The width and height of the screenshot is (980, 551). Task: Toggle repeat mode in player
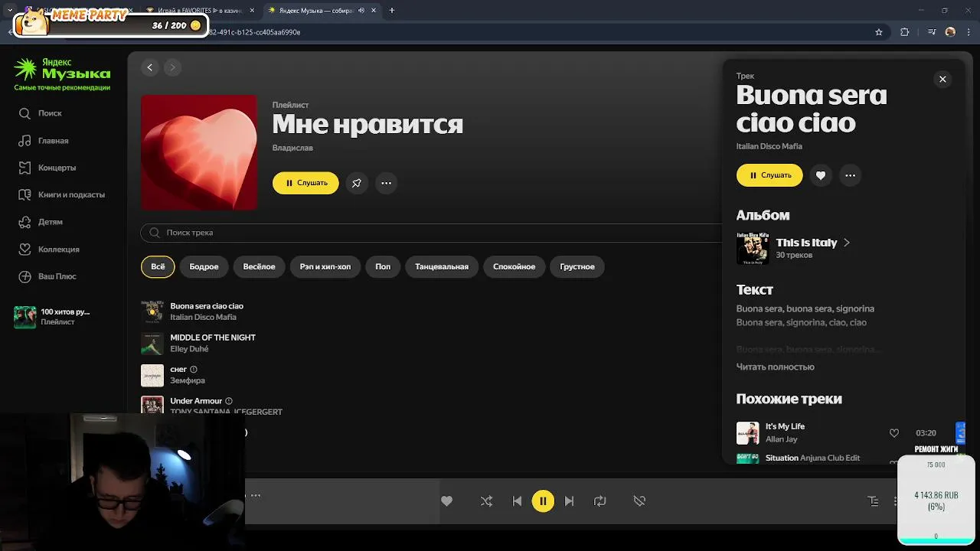click(x=599, y=501)
